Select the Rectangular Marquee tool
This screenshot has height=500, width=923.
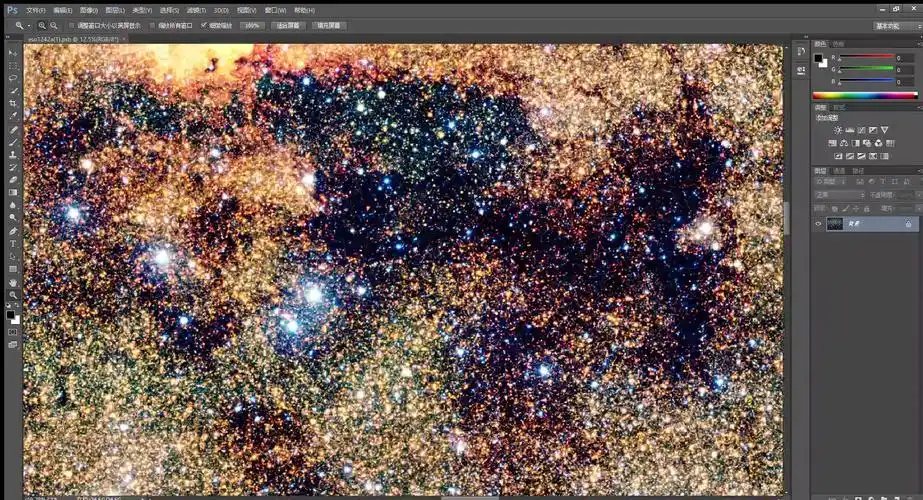click(x=13, y=65)
